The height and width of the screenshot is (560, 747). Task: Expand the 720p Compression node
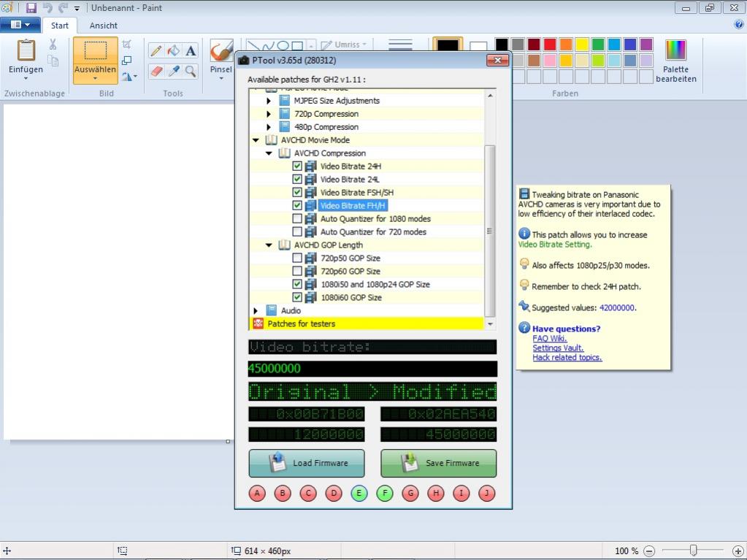[x=269, y=114]
